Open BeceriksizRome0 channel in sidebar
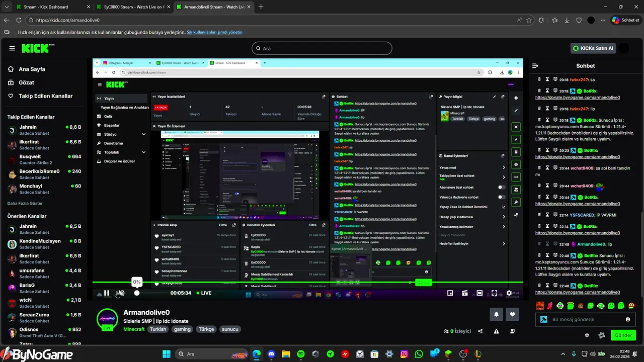The height and width of the screenshot is (362, 644). (44, 174)
